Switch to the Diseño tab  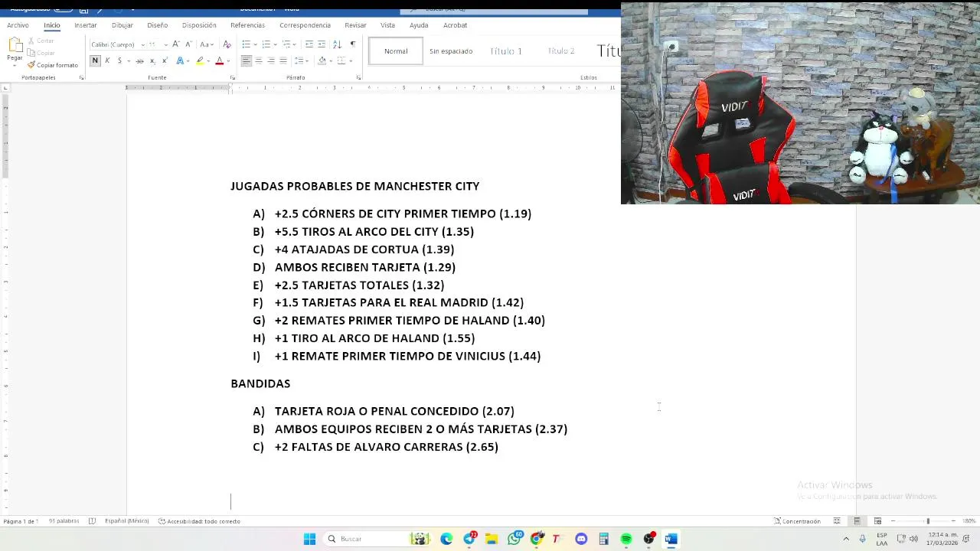tap(157, 25)
